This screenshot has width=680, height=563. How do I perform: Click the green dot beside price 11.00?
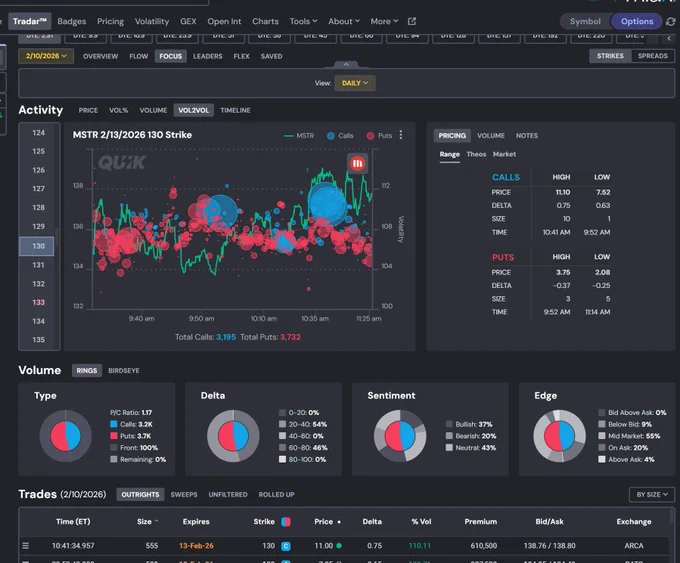click(x=339, y=546)
